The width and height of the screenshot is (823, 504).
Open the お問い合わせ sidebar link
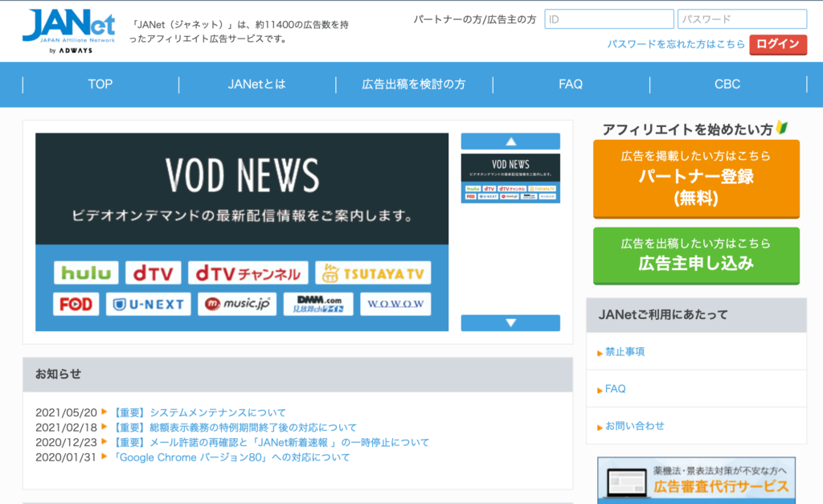pos(635,426)
